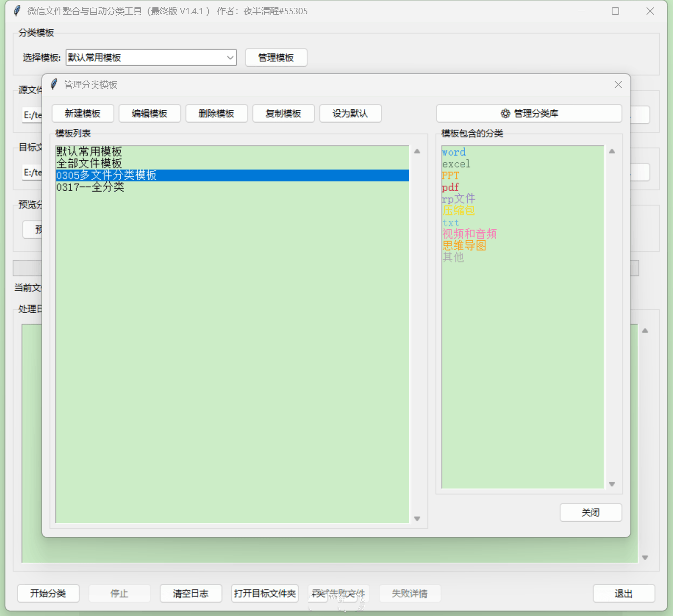The width and height of the screenshot is (673, 616).
Task: Open the 选择模板 dropdown arrow
Action: pyautogui.click(x=230, y=58)
